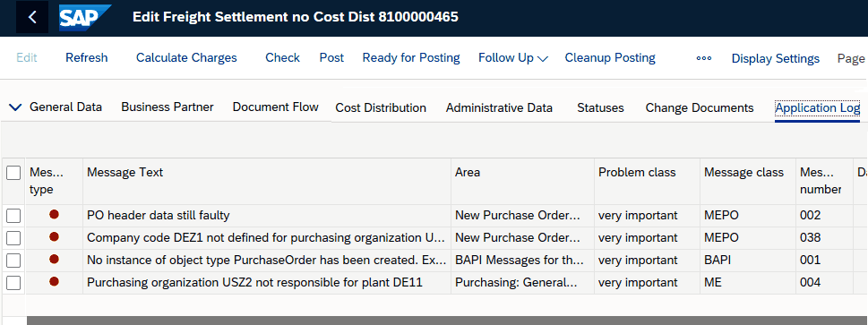
Task: Open the Administrative Data tab
Action: click(499, 108)
